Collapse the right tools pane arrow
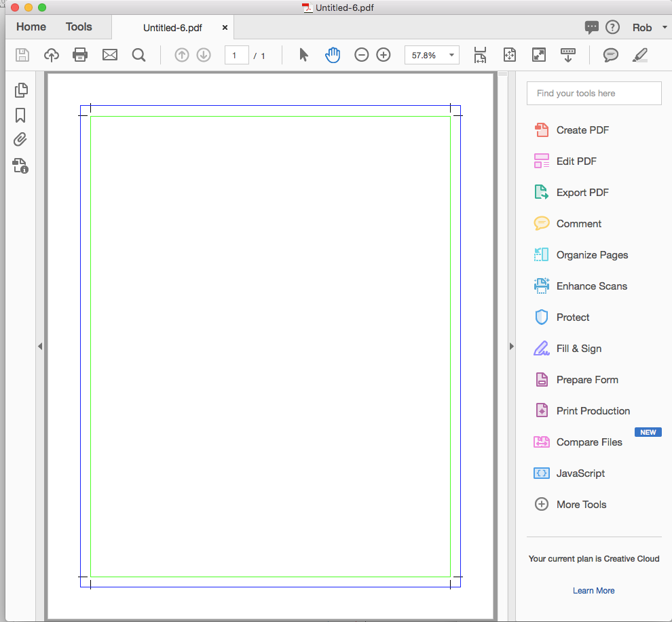The width and height of the screenshot is (672, 622). 512,347
